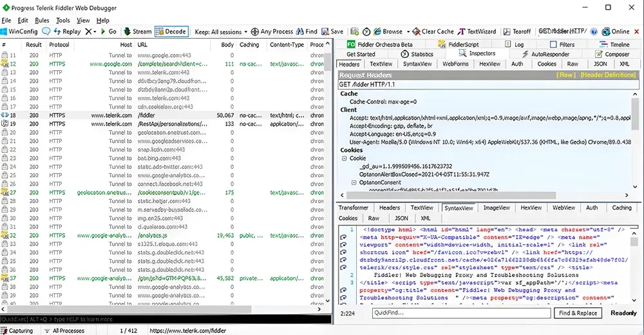Toggle Capturing in the status bar
644x335 pixels.
17,330
